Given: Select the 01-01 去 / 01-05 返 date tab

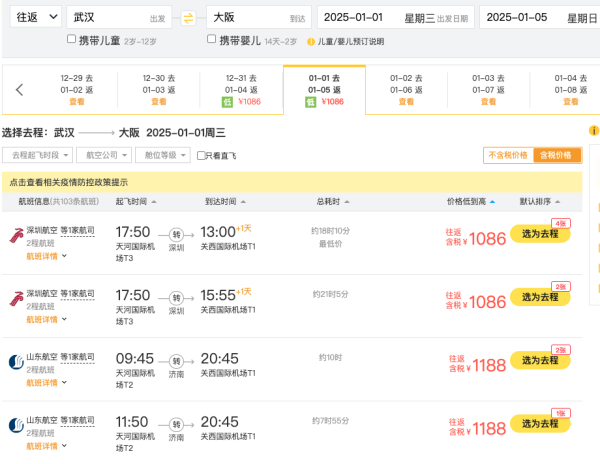Looking at the screenshot, I should coord(324,90).
